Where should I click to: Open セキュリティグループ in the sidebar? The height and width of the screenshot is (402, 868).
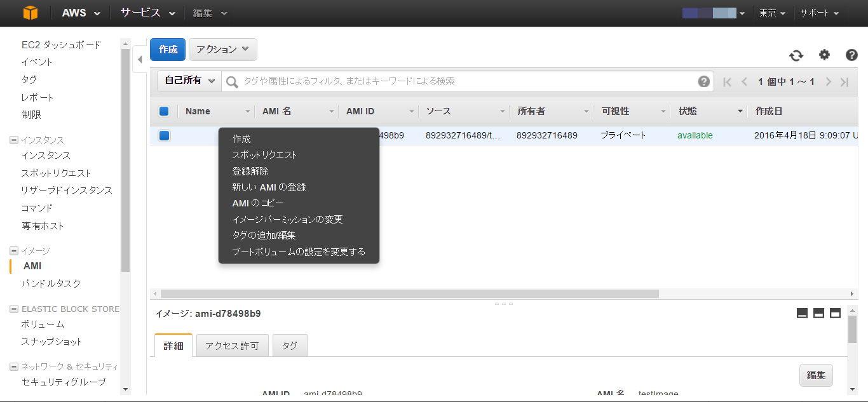64,382
